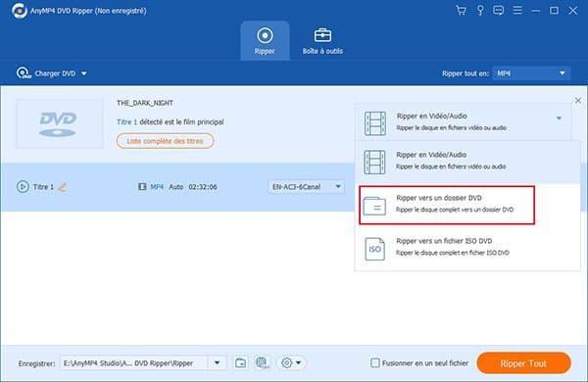The width and height of the screenshot is (588, 382).
Task: Switch to the Ripper tab
Action: [265, 41]
